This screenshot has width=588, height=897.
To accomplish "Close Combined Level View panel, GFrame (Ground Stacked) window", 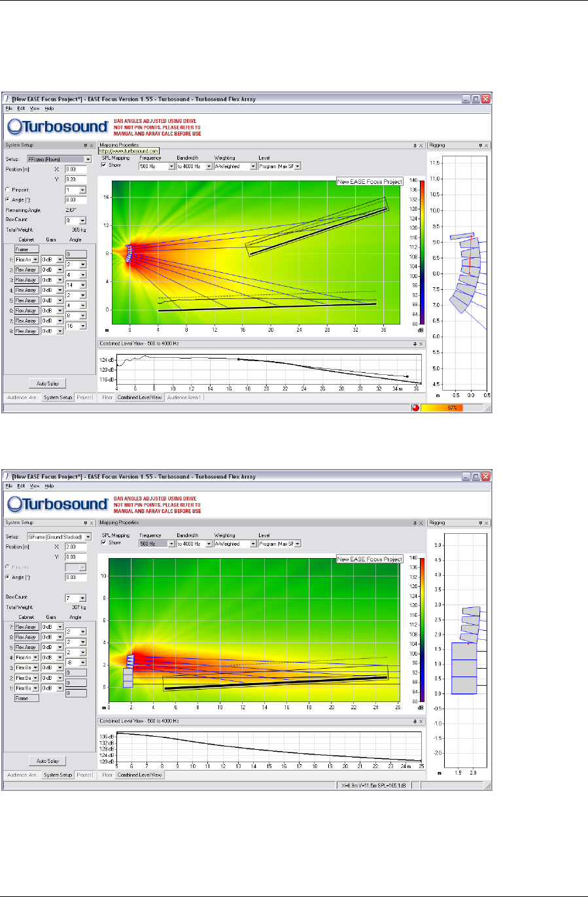I will tap(421, 721).
